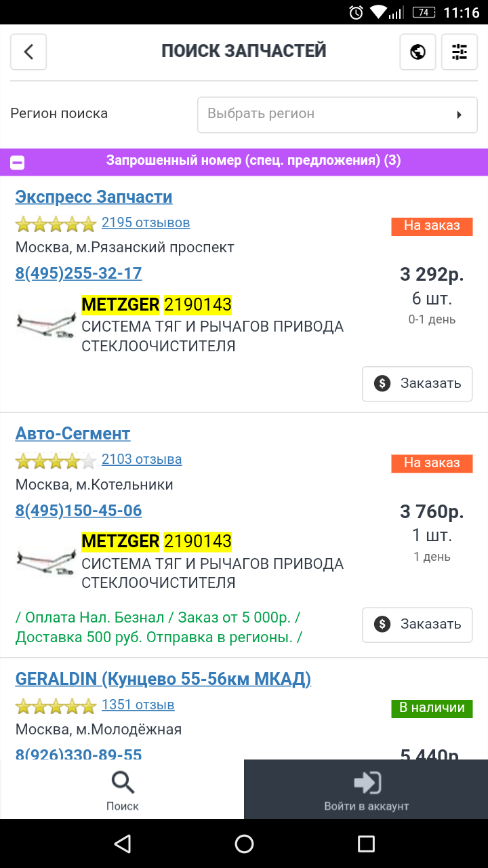Open the Авто-Сегмент seller link
Screen dimensions: 488x868
73,433
